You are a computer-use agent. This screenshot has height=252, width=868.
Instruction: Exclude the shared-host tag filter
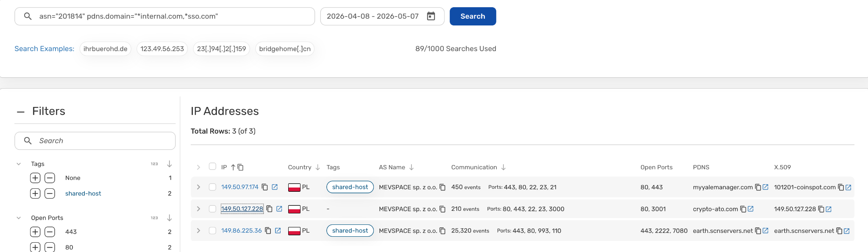pos(50,193)
